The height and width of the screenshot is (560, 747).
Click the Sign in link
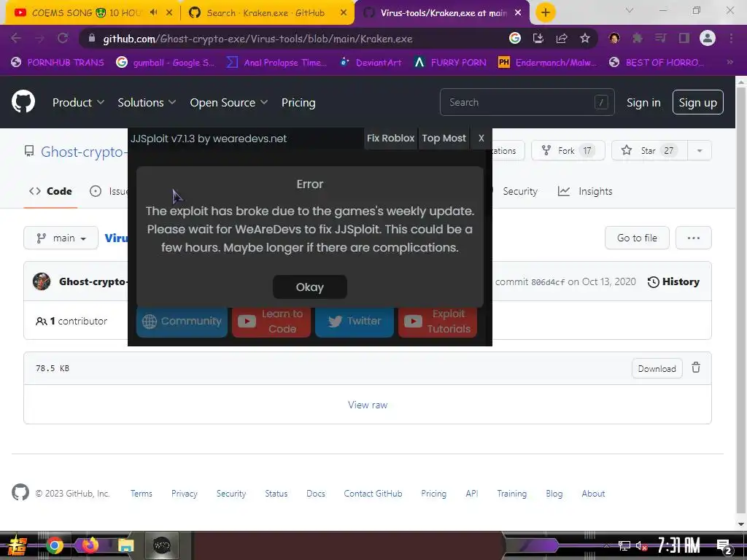pos(643,102)
